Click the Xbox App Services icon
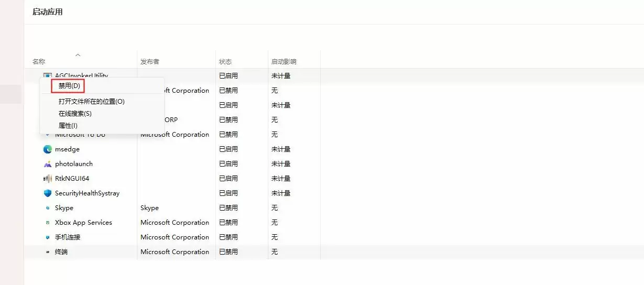The width and height of the screenshot is (644, 285). pos(48,223)
